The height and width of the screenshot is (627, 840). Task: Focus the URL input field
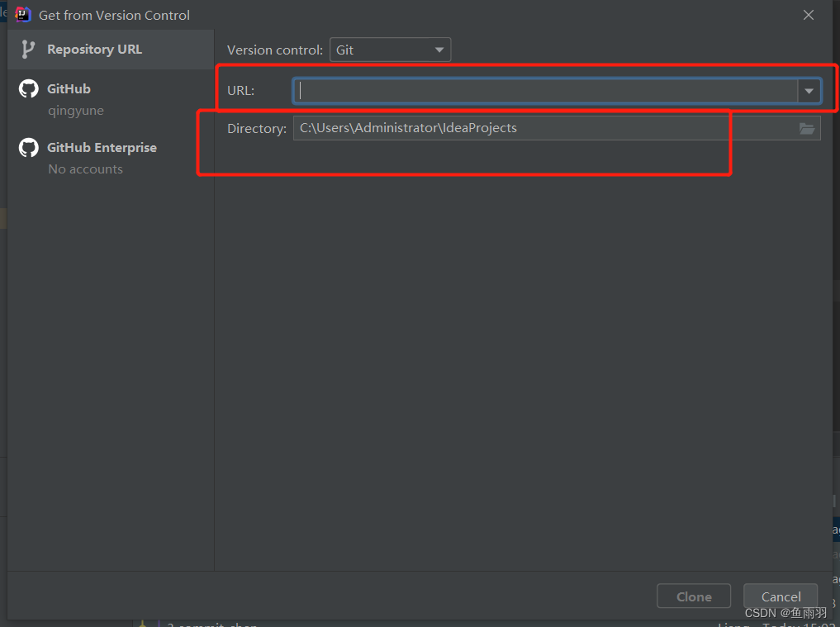pyautogui.click(x=545, y=91)
